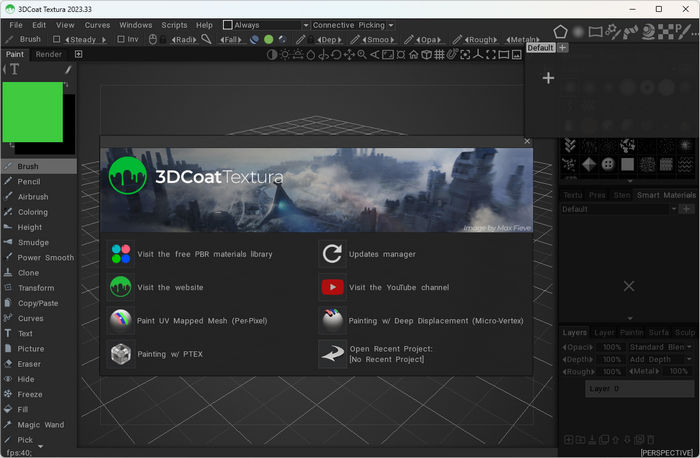Click the Painting w/ PTEX cube icon

121,354
